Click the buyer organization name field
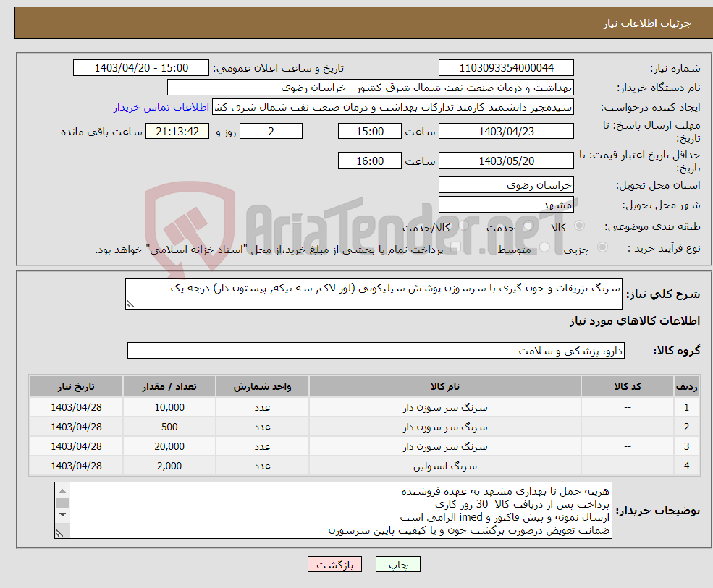Viewport: 713px width, 588px height. [x=371, y=88]
